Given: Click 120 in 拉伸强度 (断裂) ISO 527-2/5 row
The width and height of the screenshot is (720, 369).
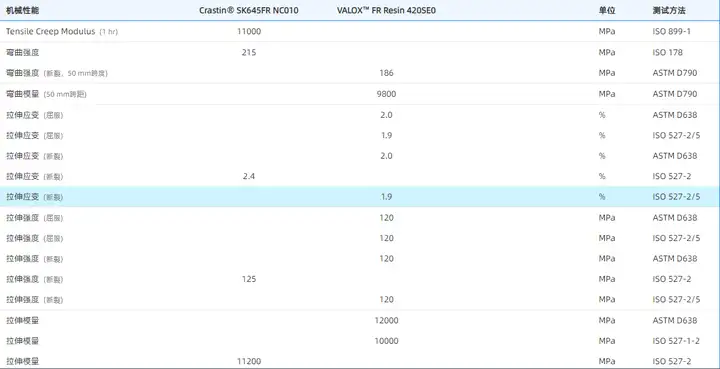Looking at the screenshot, I should pos(387,299).
